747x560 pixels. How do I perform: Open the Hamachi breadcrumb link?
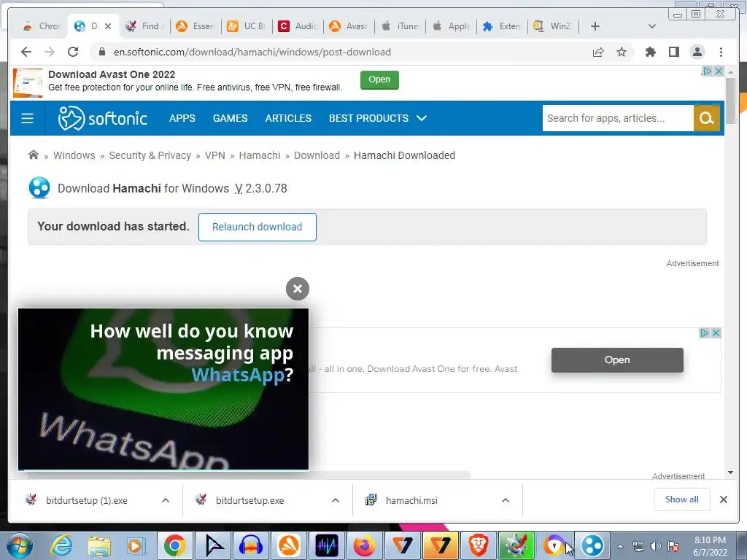click(260, 155)
